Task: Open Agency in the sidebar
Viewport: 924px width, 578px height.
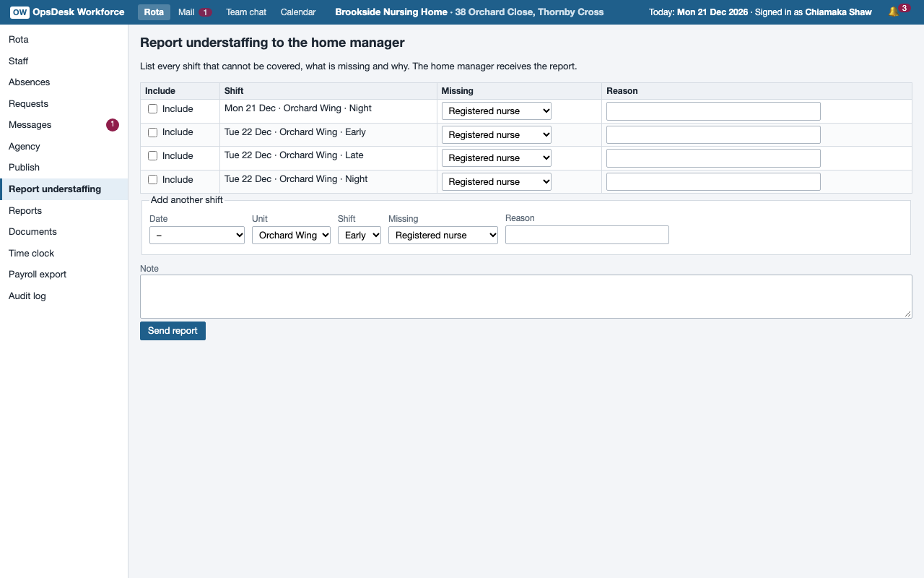Action: point(64,147)
